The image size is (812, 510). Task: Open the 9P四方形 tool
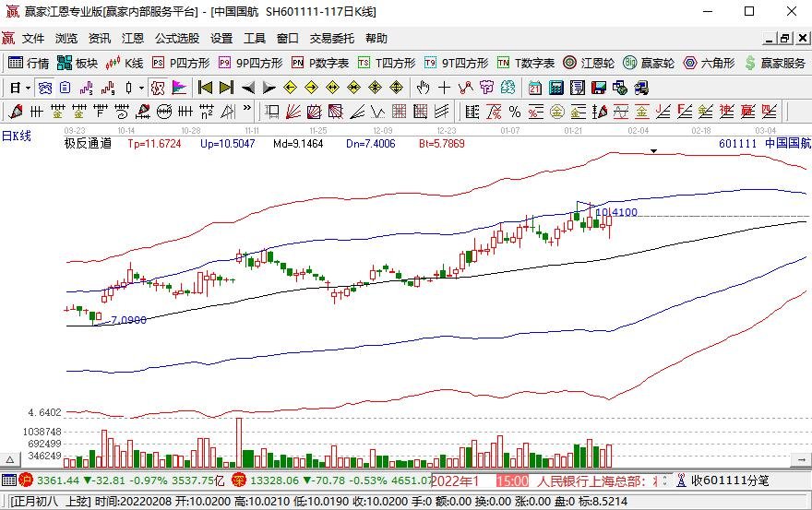(x=250, y=63)
